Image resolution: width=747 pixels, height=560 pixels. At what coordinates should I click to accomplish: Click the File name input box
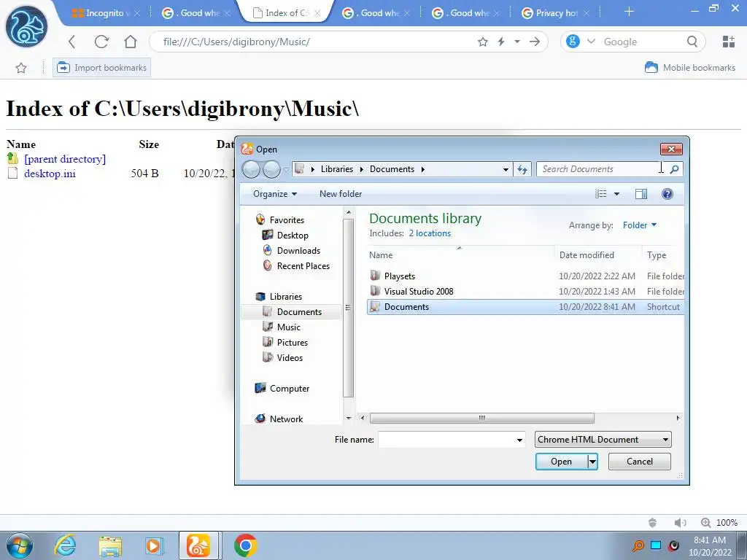coord(446,440)
